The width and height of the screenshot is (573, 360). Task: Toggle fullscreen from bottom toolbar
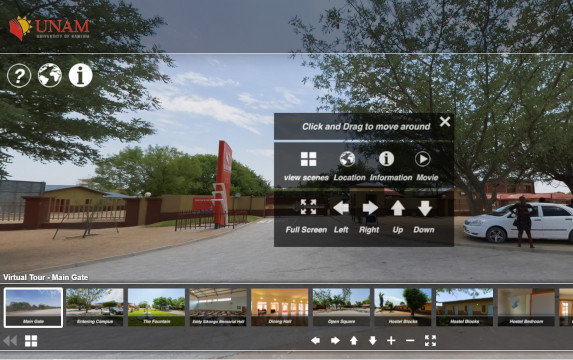(x=430, y=341)
